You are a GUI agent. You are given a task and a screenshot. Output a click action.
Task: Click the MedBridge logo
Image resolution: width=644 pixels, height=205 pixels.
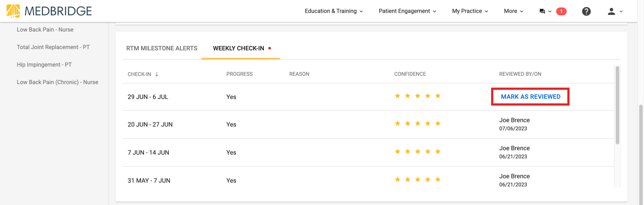point(50,11)
